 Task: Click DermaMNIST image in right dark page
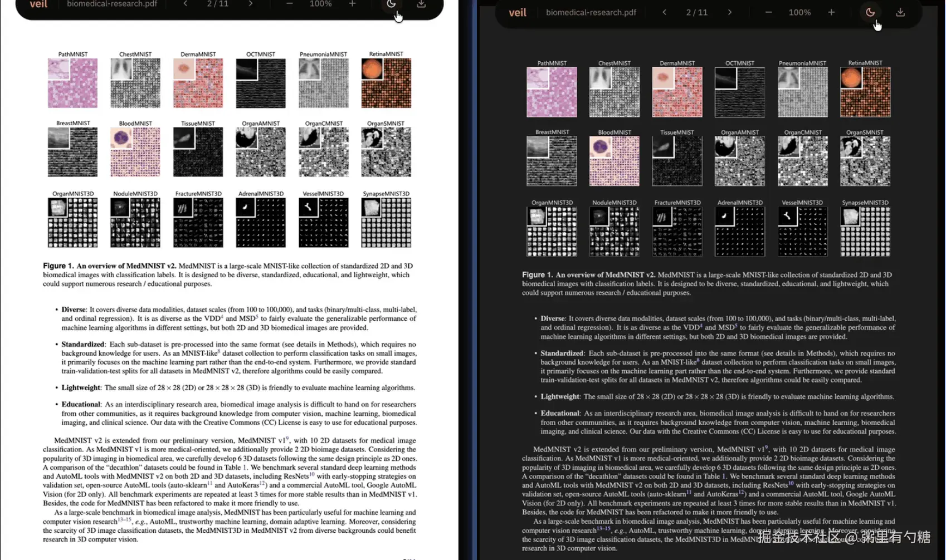pyautogui.click(x=677, y=92)
